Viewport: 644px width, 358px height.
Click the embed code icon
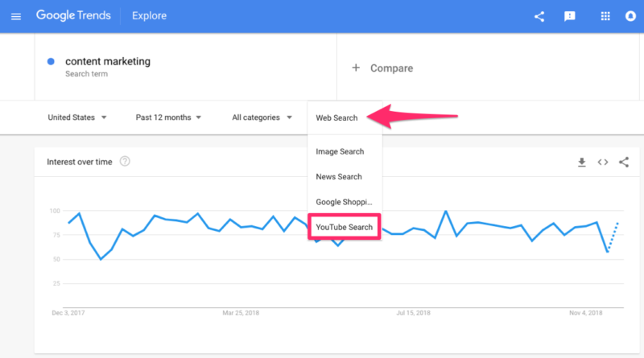pos(602,163)
